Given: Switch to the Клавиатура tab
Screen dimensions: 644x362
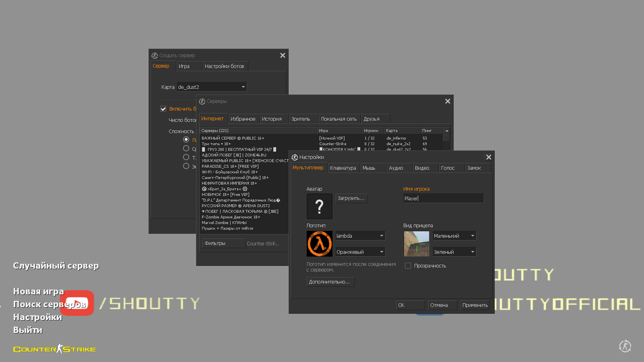Looking at the screenshot, I should point(343,168).
